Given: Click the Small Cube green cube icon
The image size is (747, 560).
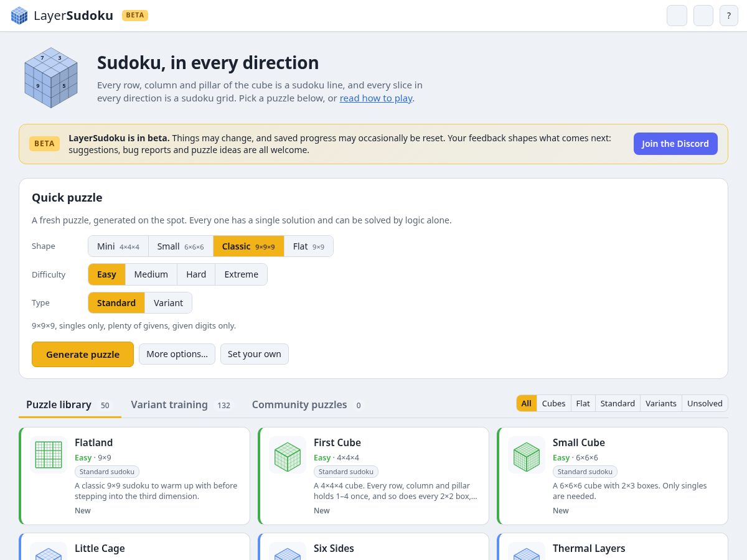Looking at the screenshot, I should (x=527, y=455).
